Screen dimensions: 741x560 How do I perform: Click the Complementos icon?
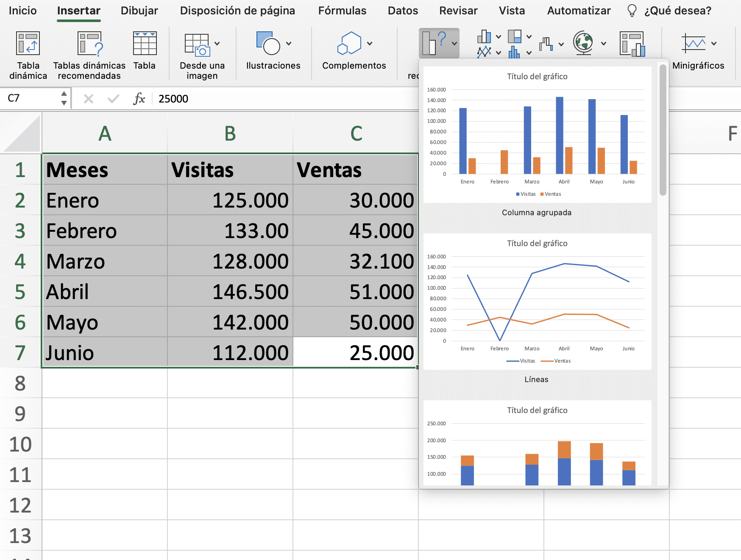coord(350,49)
